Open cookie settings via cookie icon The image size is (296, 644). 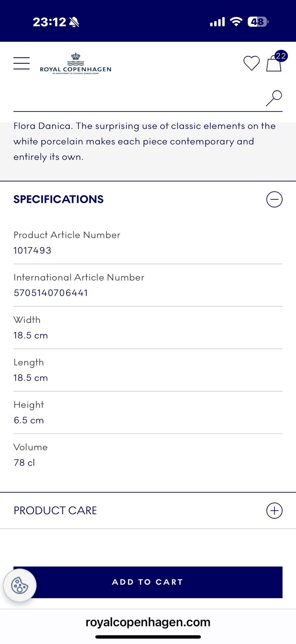(x=20, y=585)
